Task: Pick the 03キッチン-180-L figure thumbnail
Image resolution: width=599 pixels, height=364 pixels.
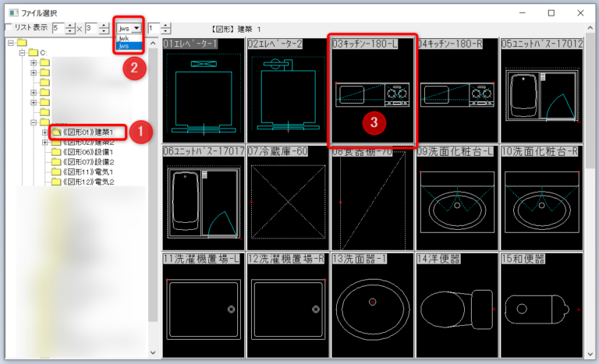Action: (x=373, y=90)
